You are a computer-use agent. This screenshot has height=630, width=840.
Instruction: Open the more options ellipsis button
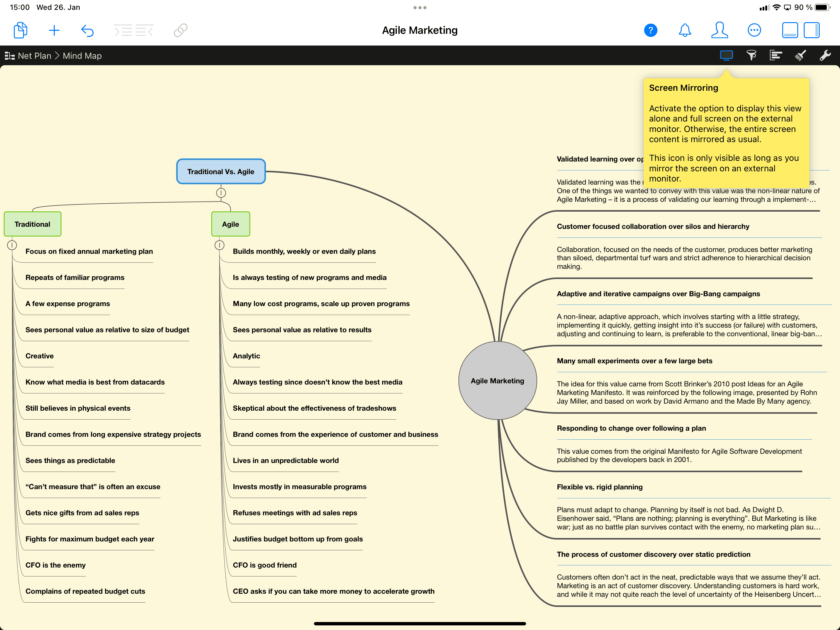click(755, 30)
